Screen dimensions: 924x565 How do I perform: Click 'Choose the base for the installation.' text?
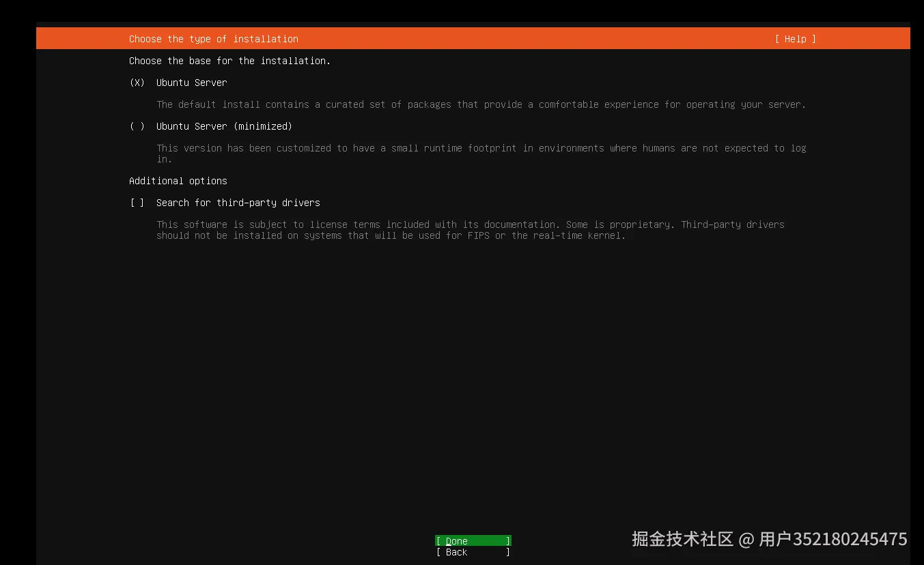point(229,61)
